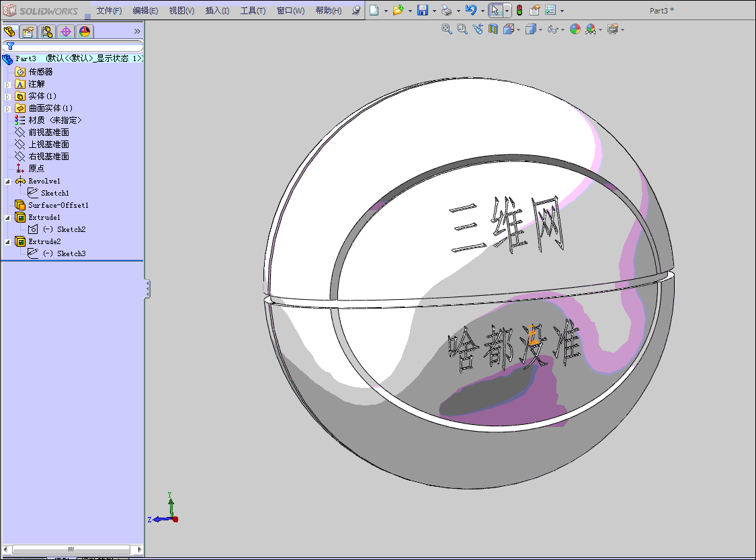Click Zoom to Fit magnifier icon
The height and width of the screenshot is (560, 756).
click(447, 30)
